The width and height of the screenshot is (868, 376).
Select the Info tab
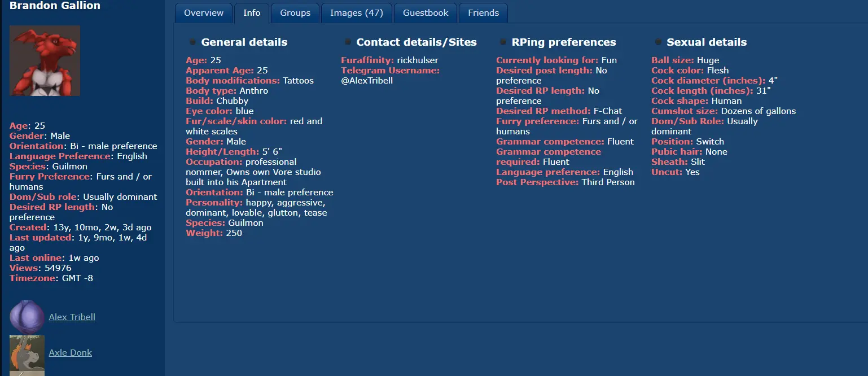point(252,13)
